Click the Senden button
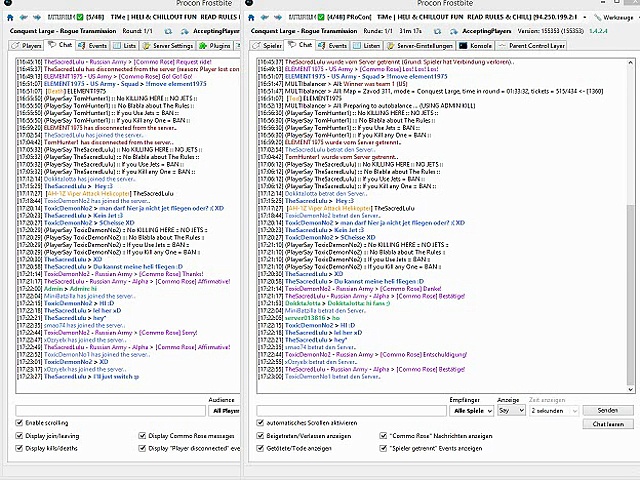The height and width of the screenshot is (480, 640). [607, 410]
